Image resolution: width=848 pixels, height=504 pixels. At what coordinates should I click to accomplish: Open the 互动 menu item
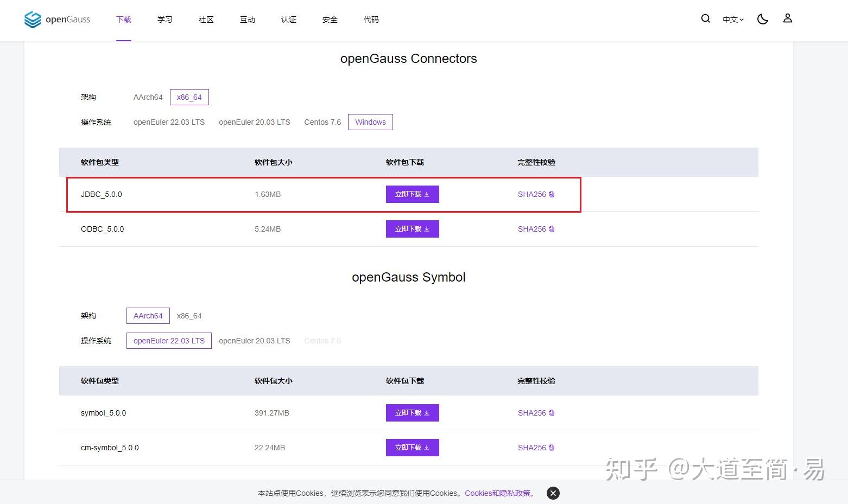point(247,20)
